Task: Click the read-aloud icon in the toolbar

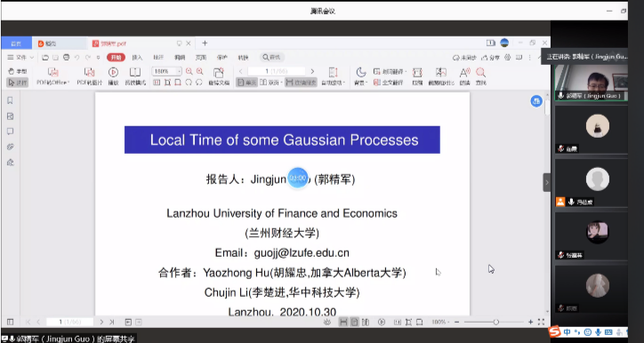Action: pos(464,76)
